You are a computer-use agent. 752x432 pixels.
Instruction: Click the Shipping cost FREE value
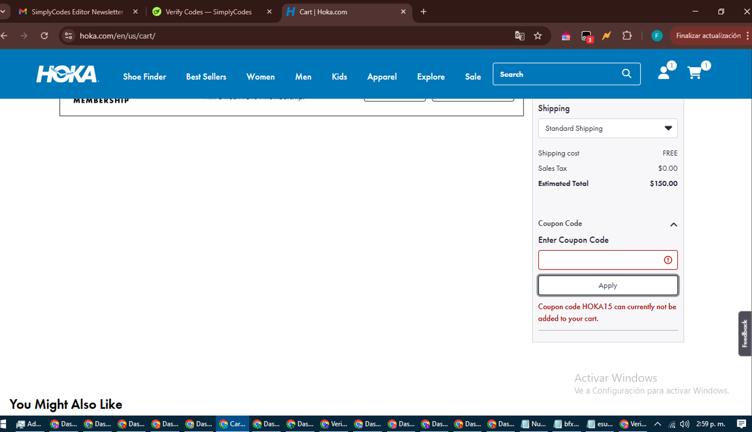pyautogui.click(x=670, y=153)
